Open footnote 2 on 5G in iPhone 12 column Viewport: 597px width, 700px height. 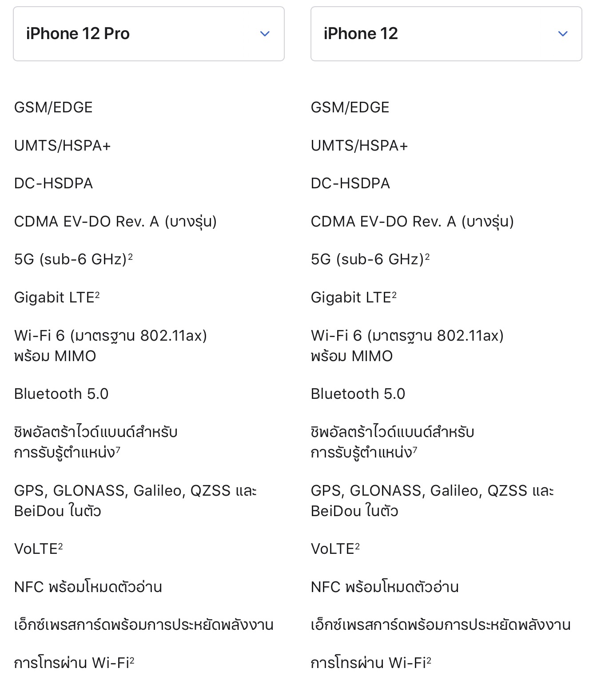(427, 256)
